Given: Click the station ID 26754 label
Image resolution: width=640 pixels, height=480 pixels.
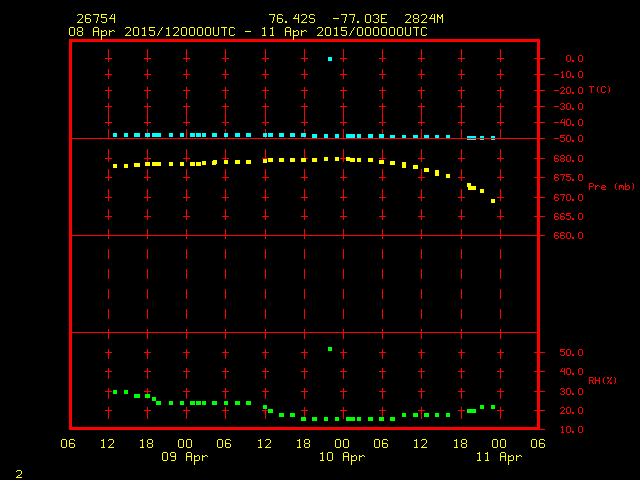Looking at the screenshot, I should pos(96,19).
